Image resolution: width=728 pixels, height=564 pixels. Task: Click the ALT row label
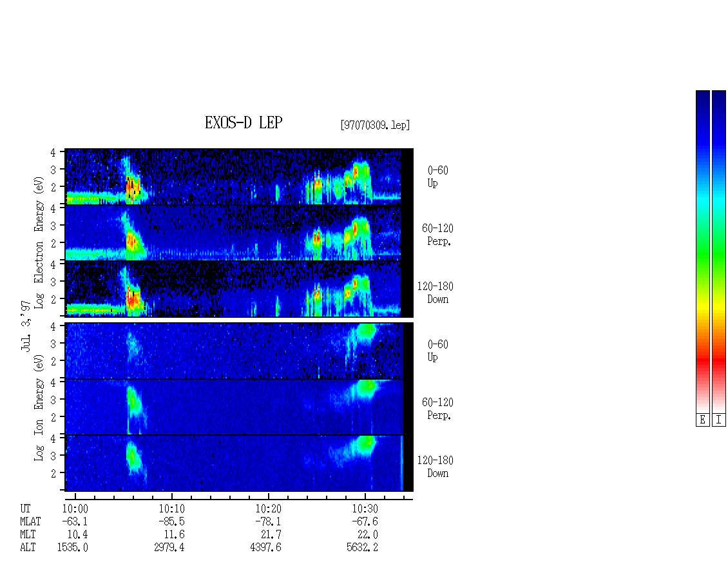pos(28,548)
